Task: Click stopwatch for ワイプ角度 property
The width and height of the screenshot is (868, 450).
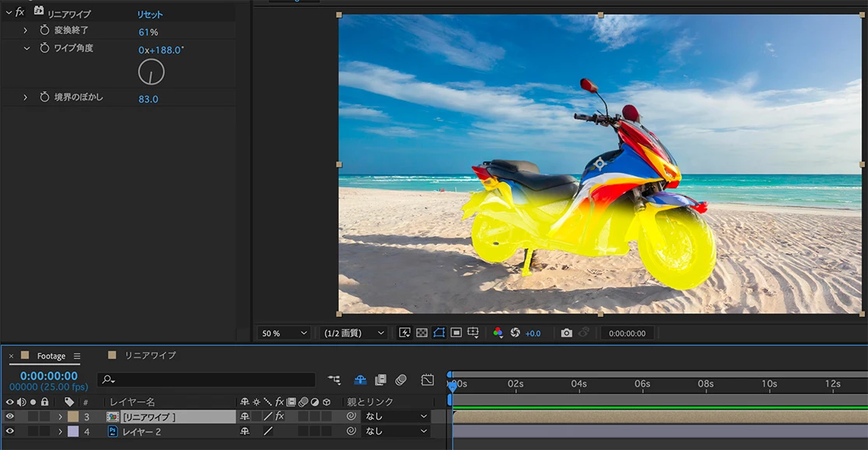Action: 44,49
